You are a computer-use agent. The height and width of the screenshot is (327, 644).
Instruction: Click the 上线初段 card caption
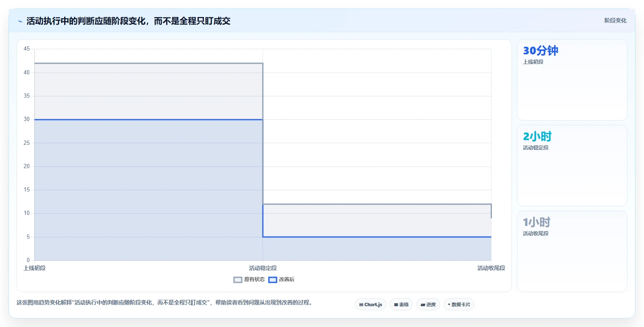pos(533,62)
